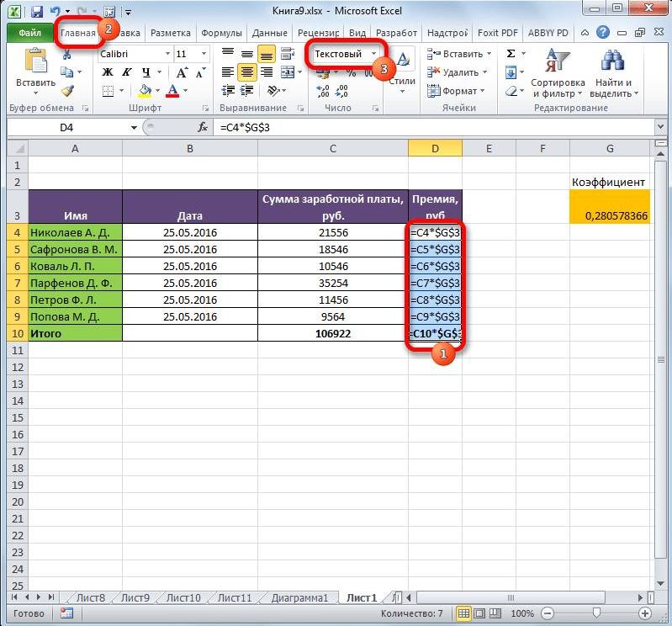Open the Файл tab
This screenshot has width=672, height=626.
pyautogui.click(x=29, y=33)
